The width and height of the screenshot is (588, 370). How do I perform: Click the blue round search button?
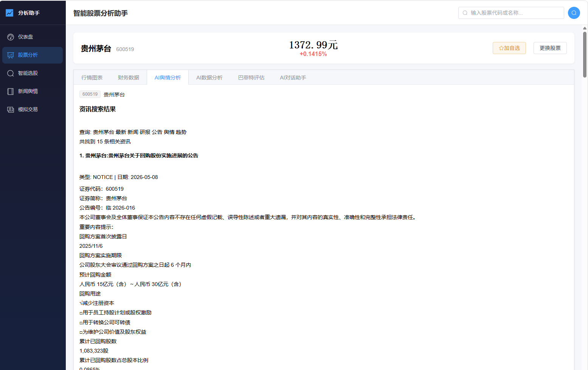574,13
